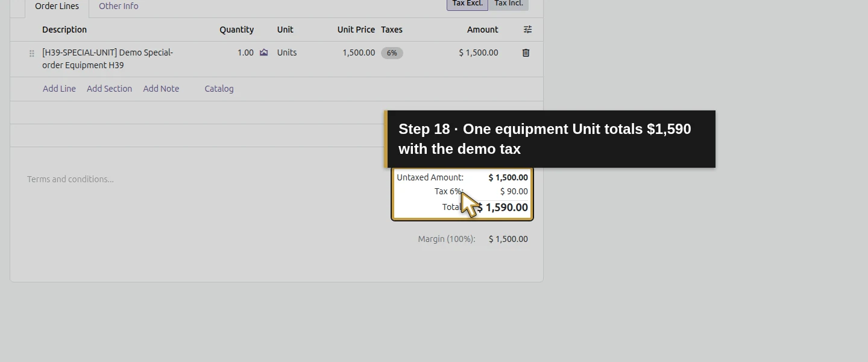Click the 6% tax tag
The width and height of the screenshot is (868, 362).
pyautogui.click(x=392, y=53)
